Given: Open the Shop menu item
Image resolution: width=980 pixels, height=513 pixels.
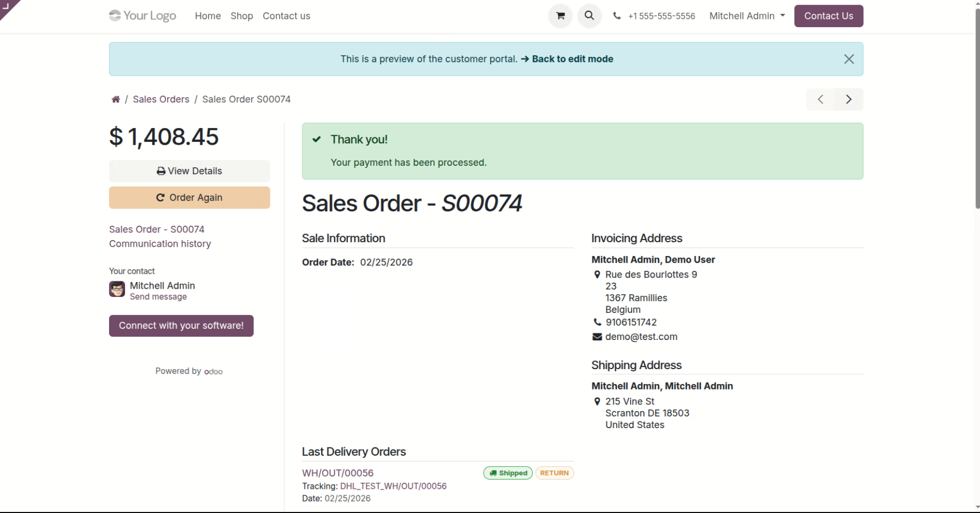Looking at the screenshot, I should coord(241,16).
